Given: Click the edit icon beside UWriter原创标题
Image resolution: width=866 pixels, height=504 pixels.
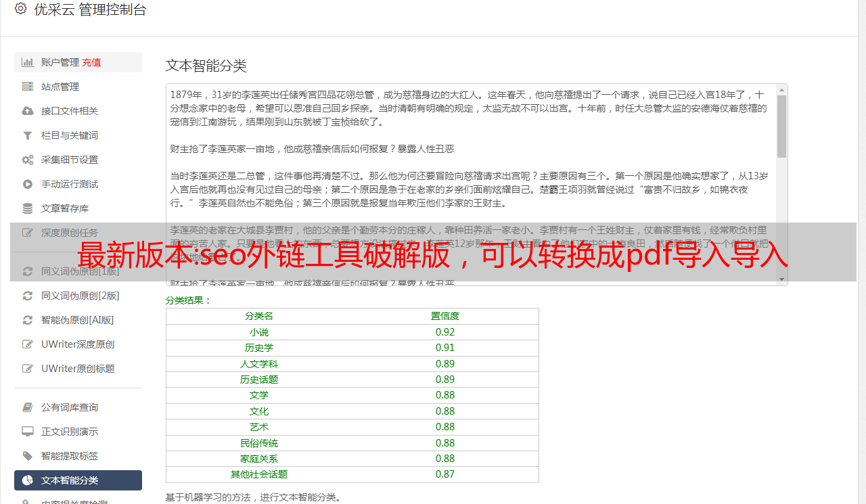Looking at the screenshot, I should [x=28, y=369].
